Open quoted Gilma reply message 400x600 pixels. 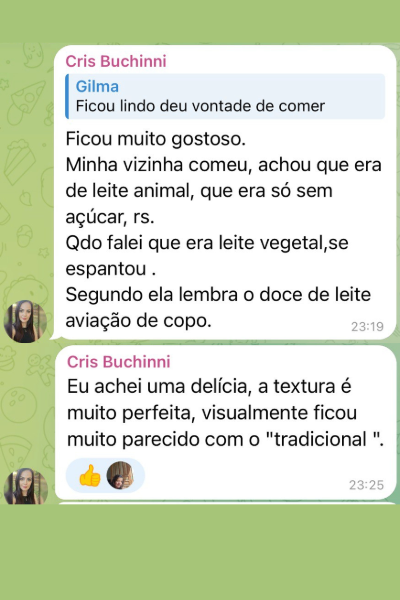coord(225,96)
